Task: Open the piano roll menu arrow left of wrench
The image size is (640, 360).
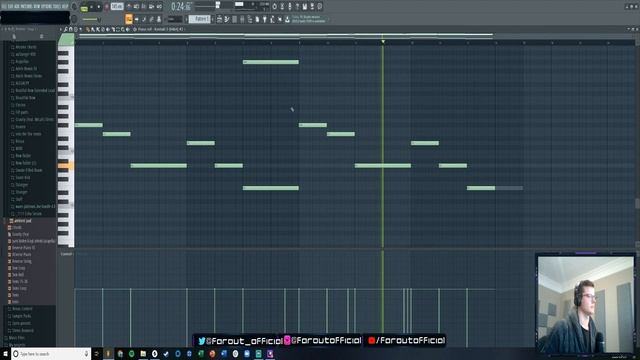Action: 60,29
